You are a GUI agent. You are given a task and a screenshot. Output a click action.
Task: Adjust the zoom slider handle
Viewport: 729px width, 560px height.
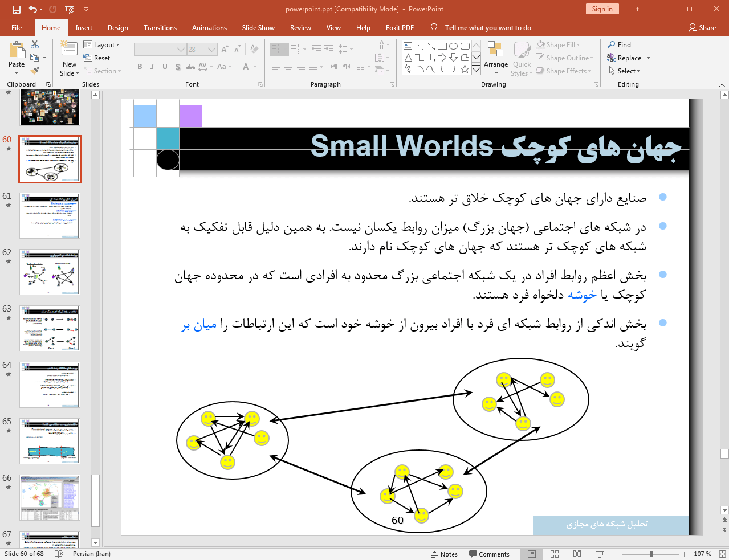(x=651, y=554)
